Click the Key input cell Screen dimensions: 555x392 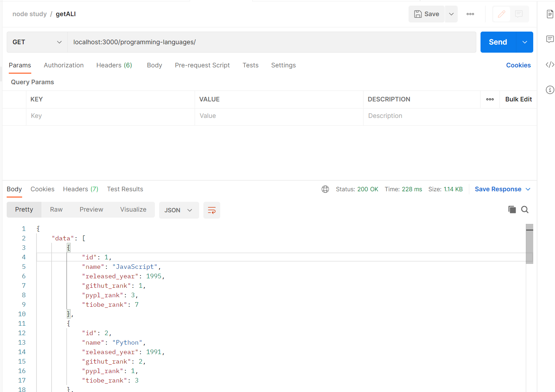pos(110,116)
